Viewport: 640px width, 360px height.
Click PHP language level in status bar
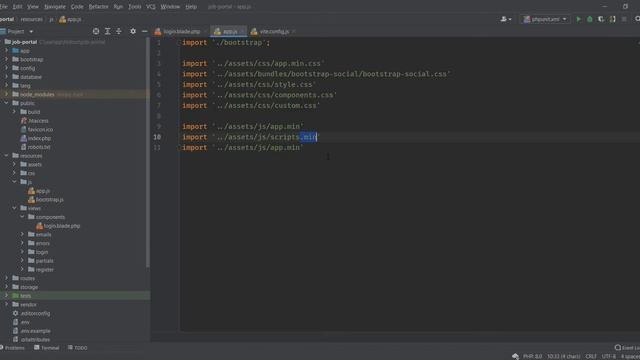533,356
